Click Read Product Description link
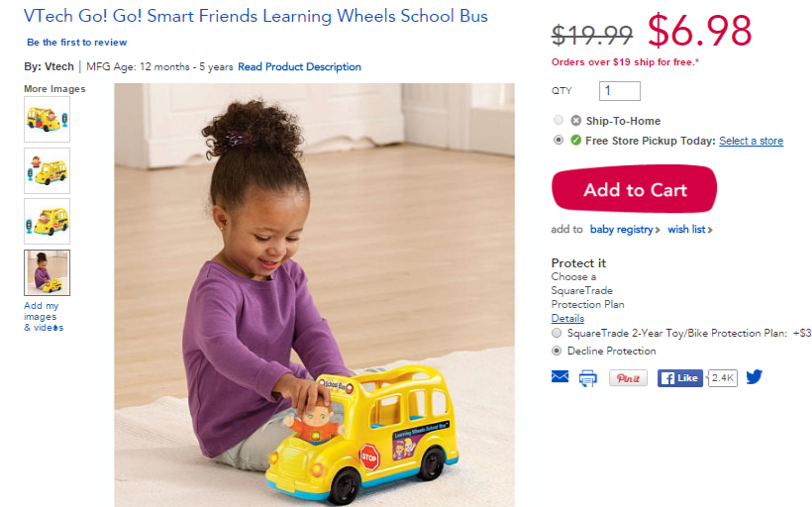 pos(299,66)
